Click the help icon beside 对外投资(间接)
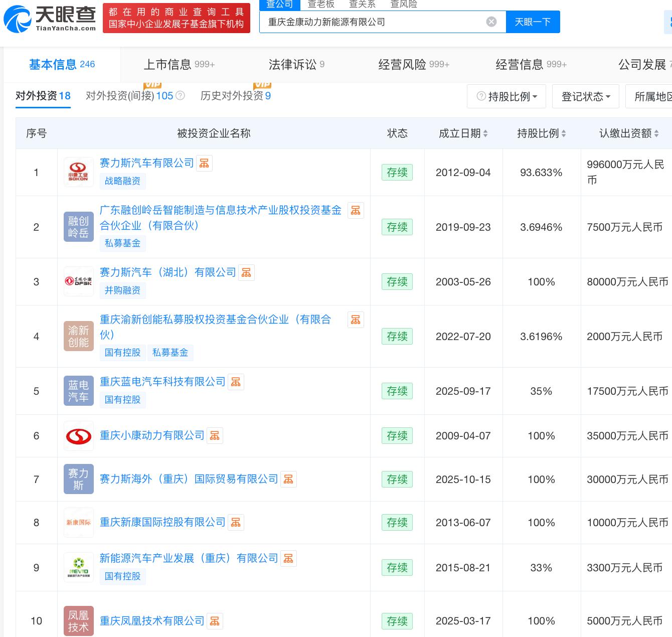The image size is (672, 637). (x=181, y=96)
